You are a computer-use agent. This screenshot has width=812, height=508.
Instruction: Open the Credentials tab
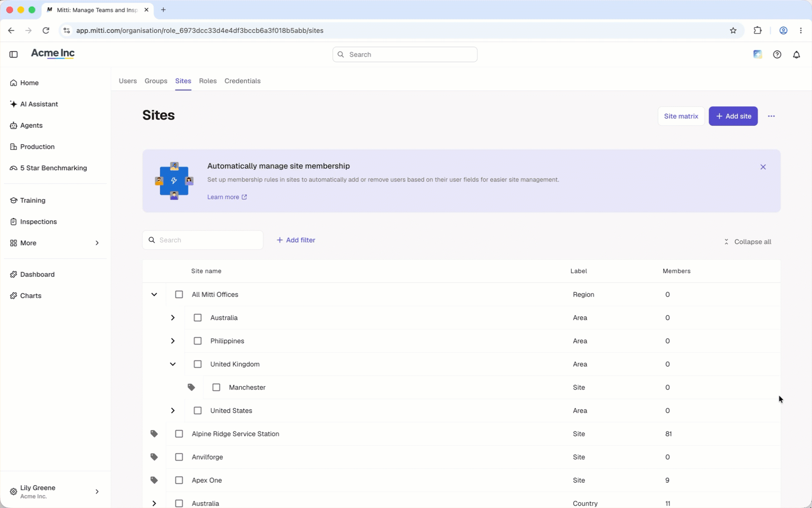pos(243,81)
